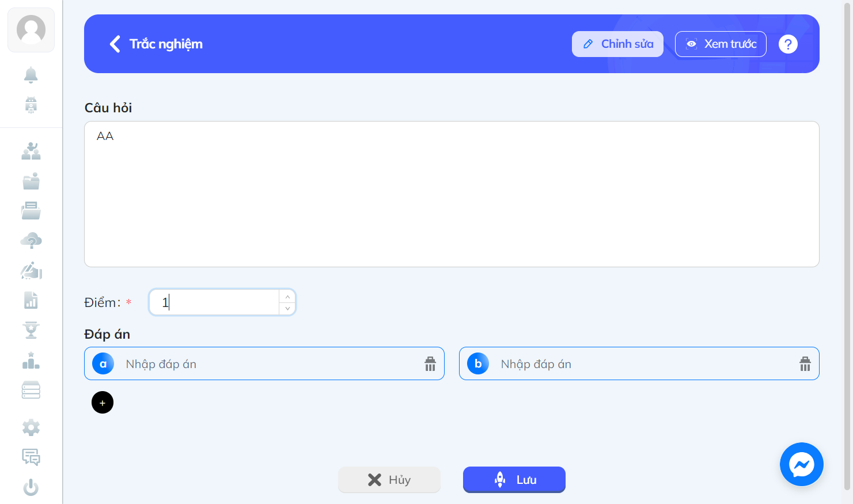Viewport: 853px width, 504px height.
Task: Open the classroom people sidebar icon
Action: [x=31, y=151]
